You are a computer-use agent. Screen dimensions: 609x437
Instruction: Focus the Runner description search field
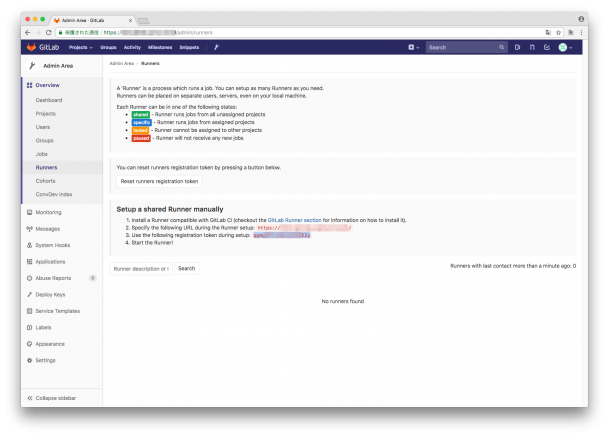click(141, 268)
